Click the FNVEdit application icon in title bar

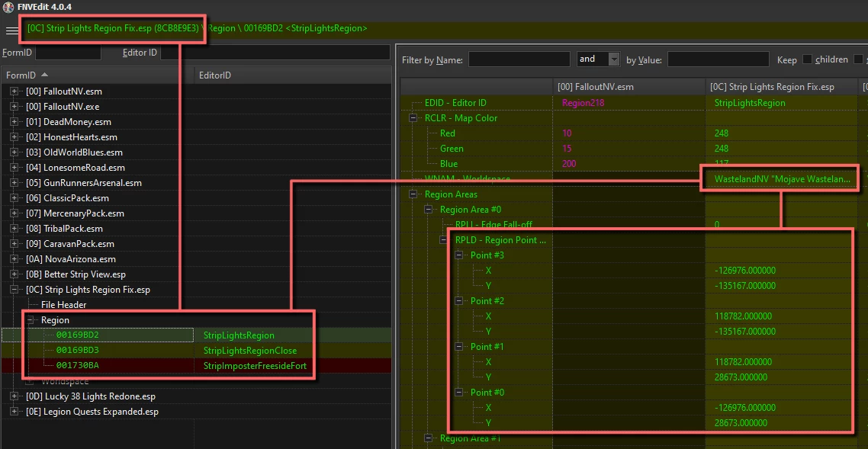point(8,7)
